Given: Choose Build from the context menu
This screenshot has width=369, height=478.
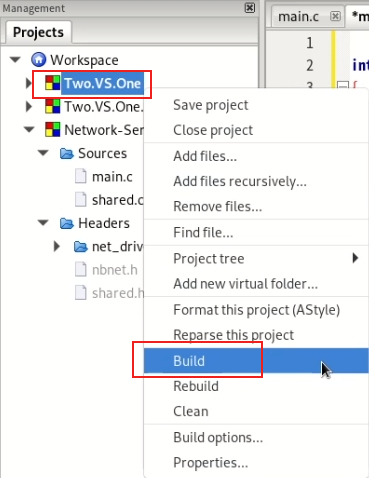Looking at the screenshot, I should coord(256,361).
